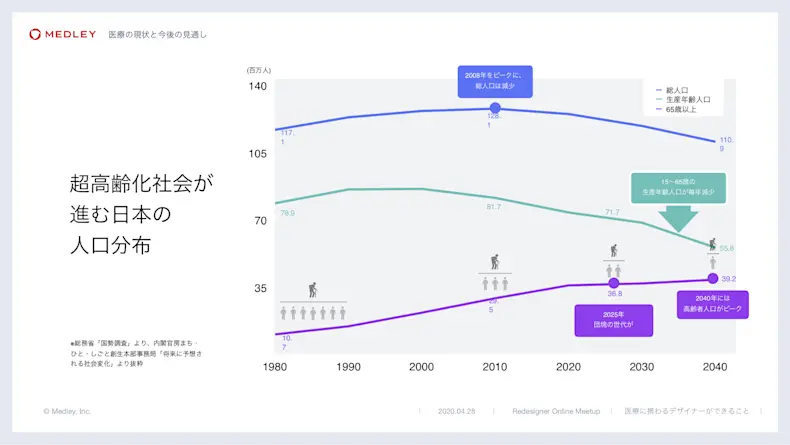790x445 pixels.
Task: Click the purple 39.2 data point at 2040
Action: 712,278
